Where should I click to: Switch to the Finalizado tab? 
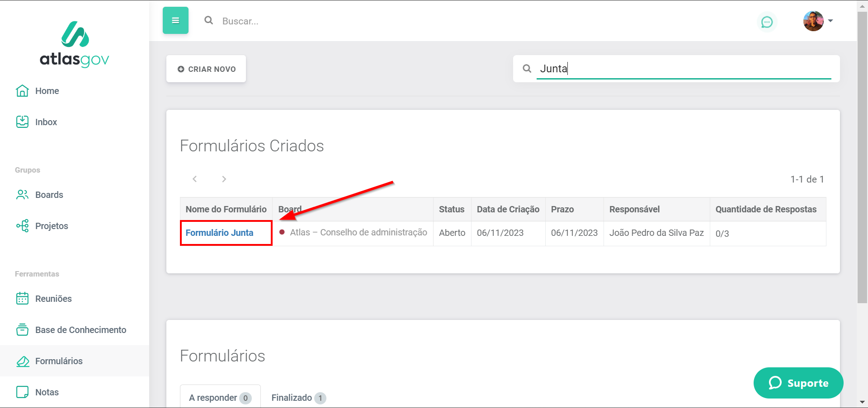point(298,398)
